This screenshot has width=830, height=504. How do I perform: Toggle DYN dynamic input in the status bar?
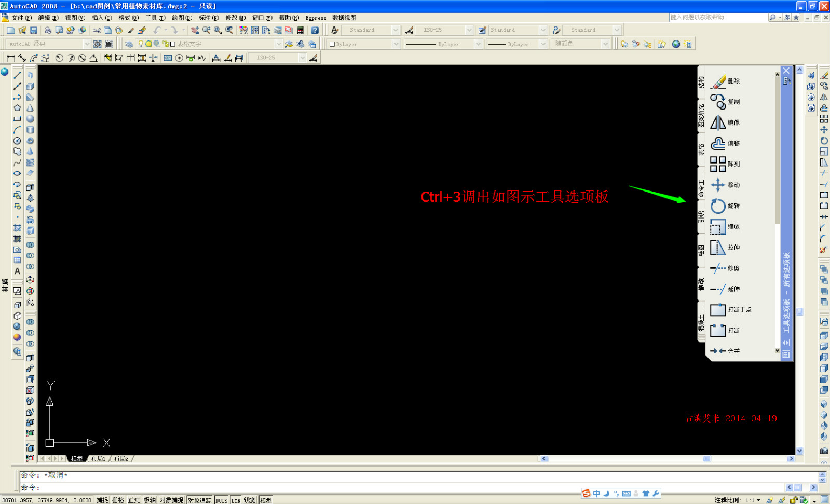(x=236, y=500)
